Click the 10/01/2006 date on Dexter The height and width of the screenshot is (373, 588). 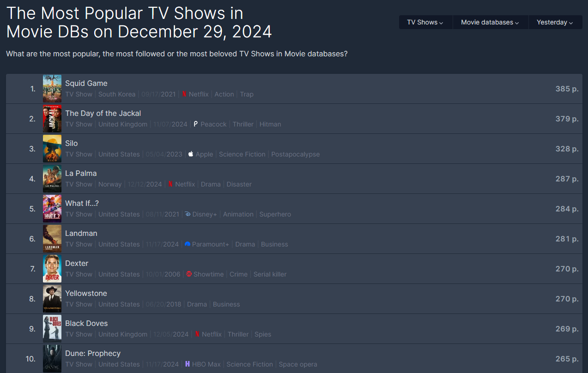click(163, 274)
